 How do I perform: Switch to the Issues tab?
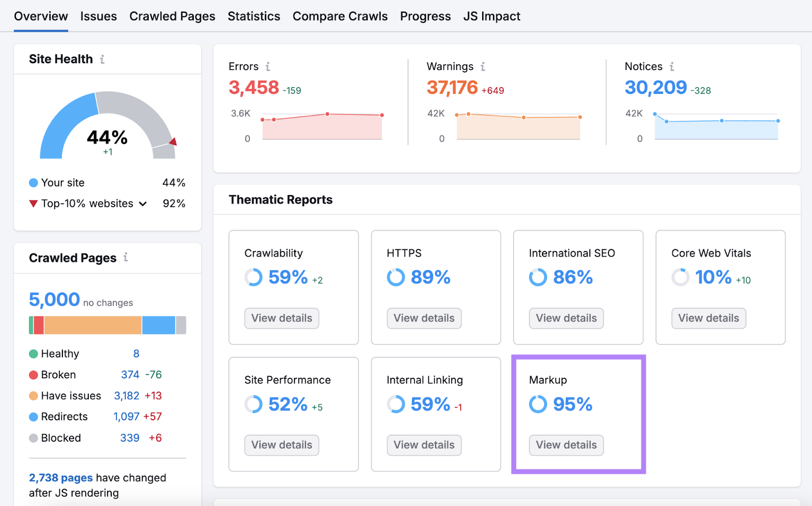98,16
